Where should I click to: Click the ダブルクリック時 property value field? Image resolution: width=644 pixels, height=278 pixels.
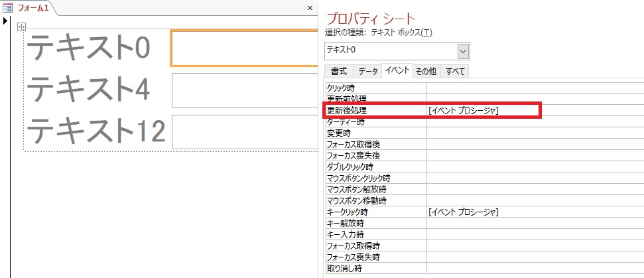[535, 167]
